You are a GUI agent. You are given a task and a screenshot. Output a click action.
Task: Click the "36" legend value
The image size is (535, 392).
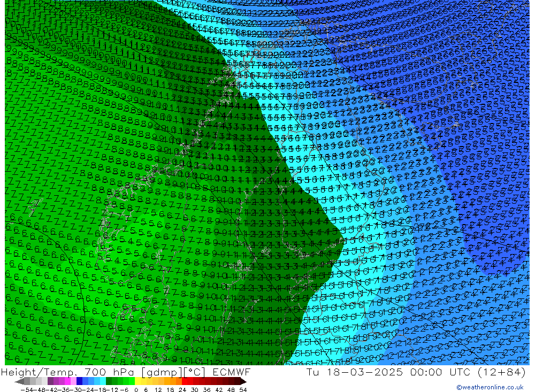click(207, 390)
